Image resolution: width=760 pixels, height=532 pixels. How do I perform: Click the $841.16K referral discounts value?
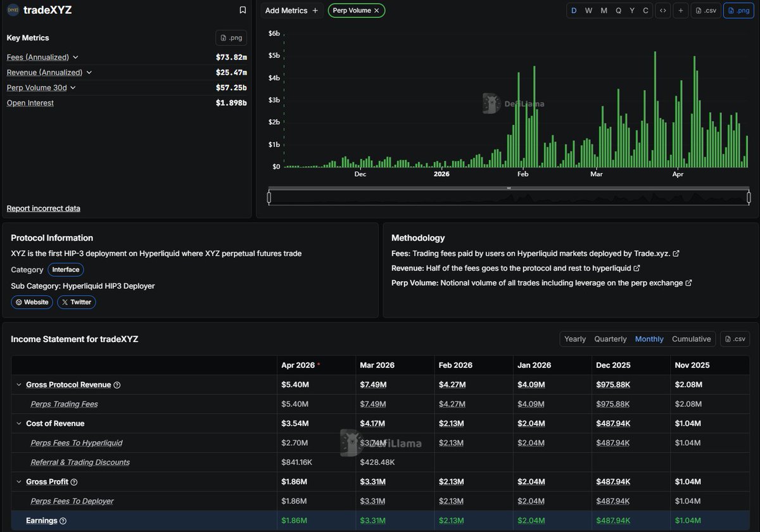coord(296,462)
